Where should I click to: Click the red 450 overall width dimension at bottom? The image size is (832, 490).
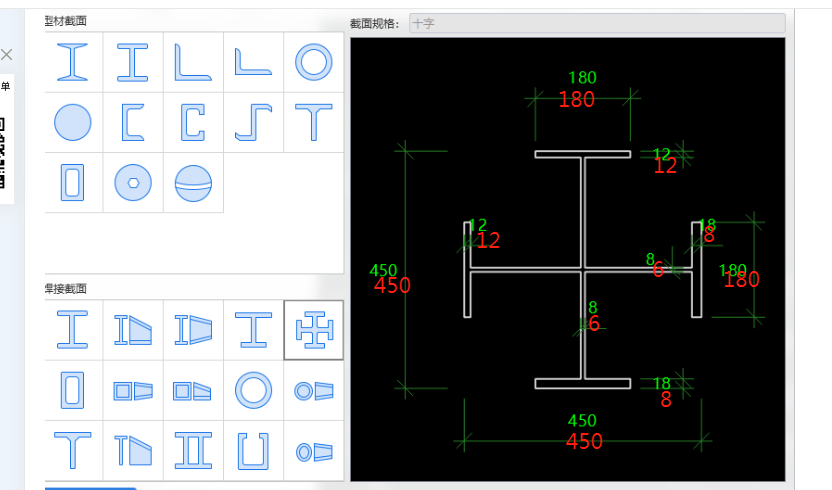[x=584, y=441]
